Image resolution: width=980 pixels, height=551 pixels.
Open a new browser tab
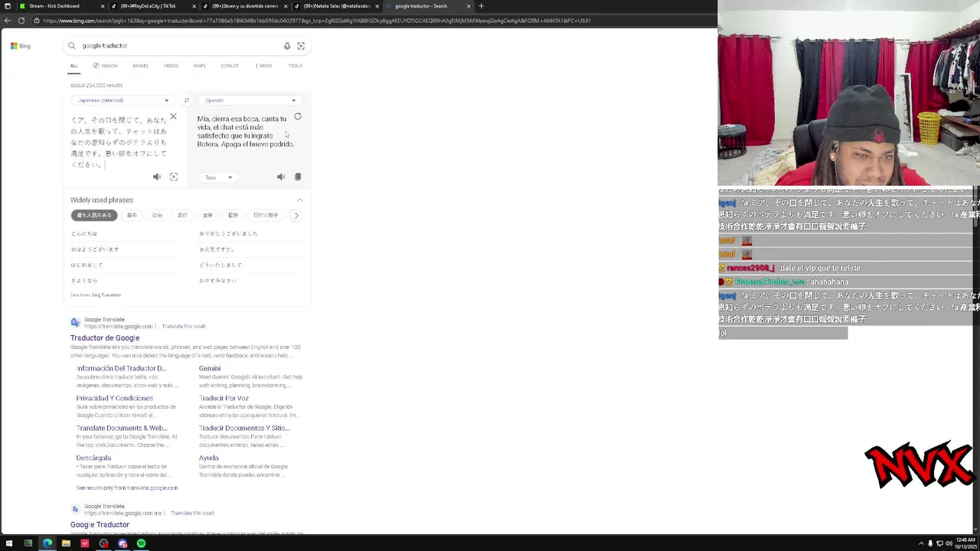tap(481, 6)
